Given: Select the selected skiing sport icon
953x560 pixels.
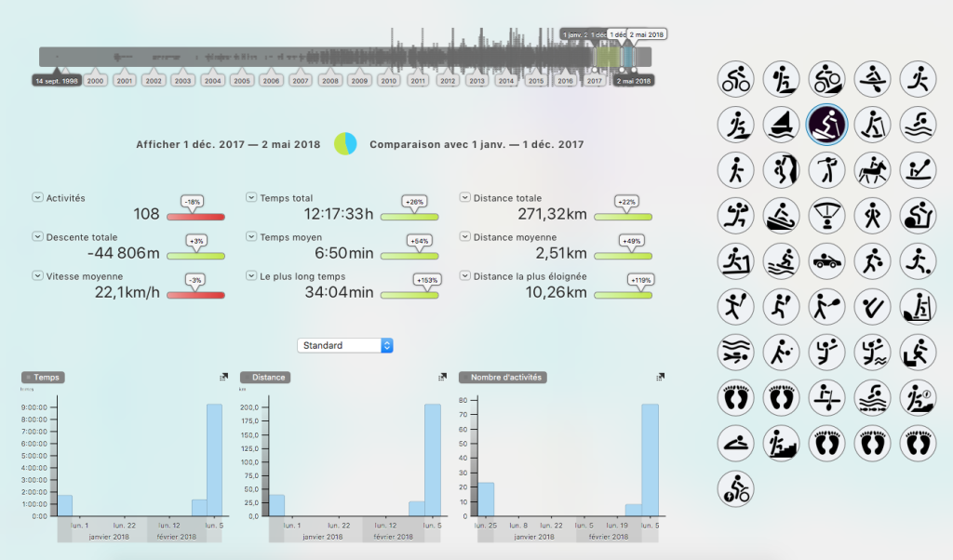Looking at the screenshot, I should coord(825,123).
